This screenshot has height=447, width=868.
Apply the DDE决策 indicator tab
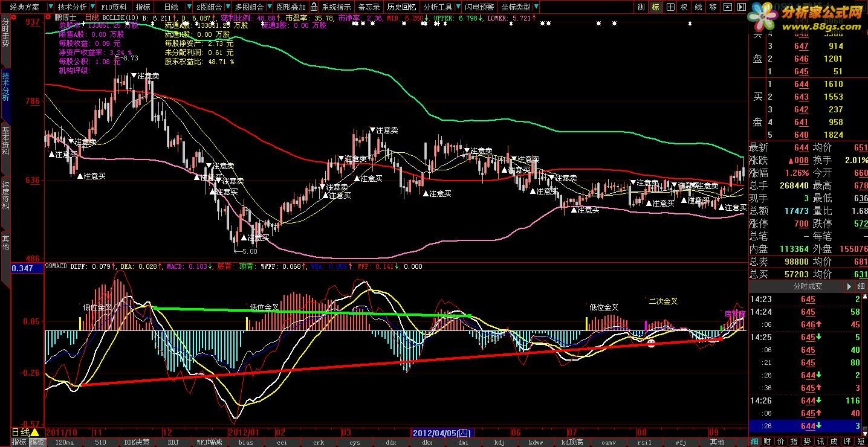click(x=136, y=442)
